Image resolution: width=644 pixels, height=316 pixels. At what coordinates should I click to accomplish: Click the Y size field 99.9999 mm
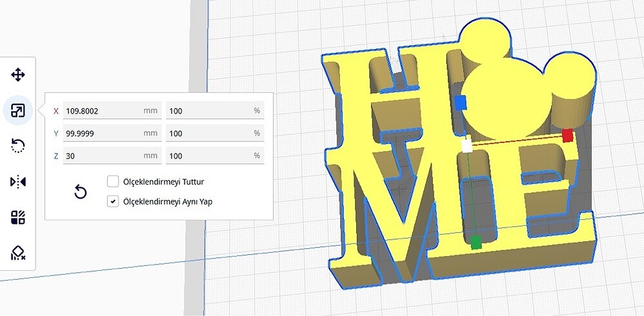[x=112, y=133]
